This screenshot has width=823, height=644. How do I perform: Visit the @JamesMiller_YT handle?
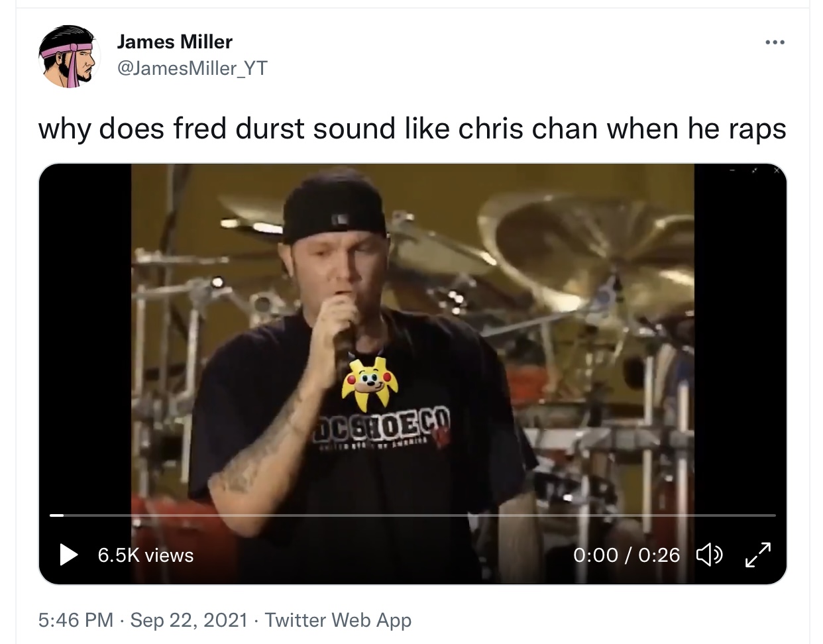[x=192, y=68]
